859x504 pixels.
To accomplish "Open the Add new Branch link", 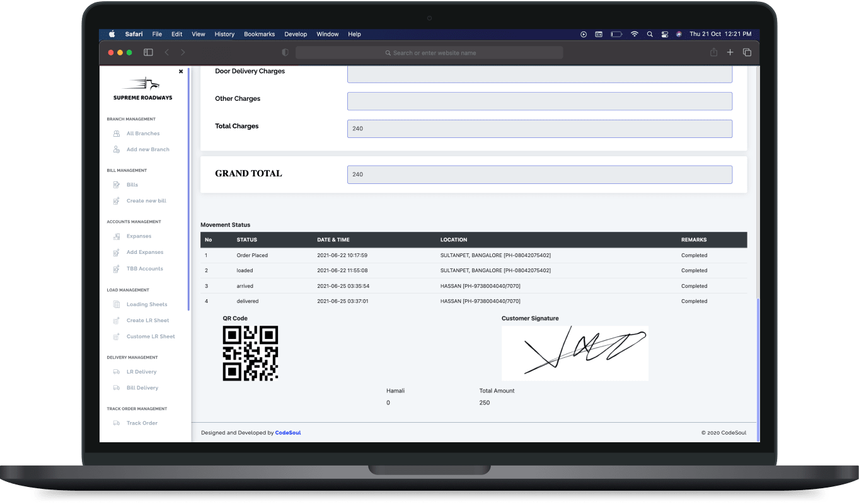I will 148,149.
